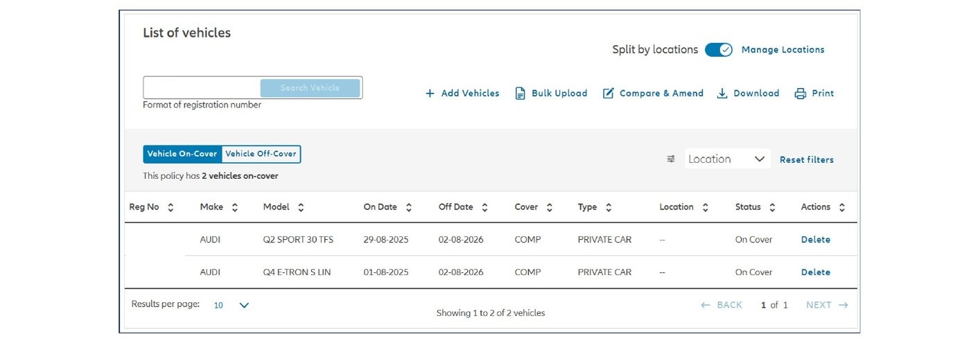
Task: Toggle the Split by locations switch
Action: pyautogui.click(x=718, y=50)
